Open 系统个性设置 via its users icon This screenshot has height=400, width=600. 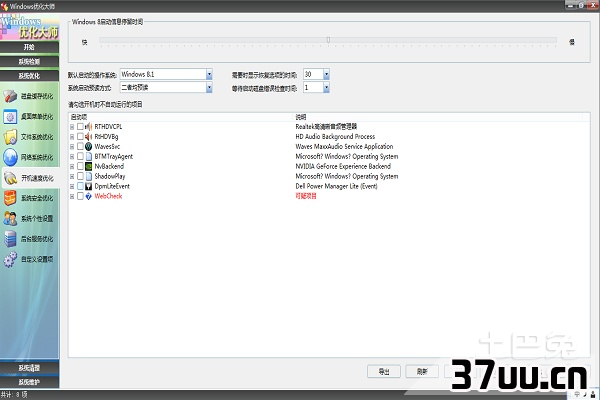click(10, 219)
